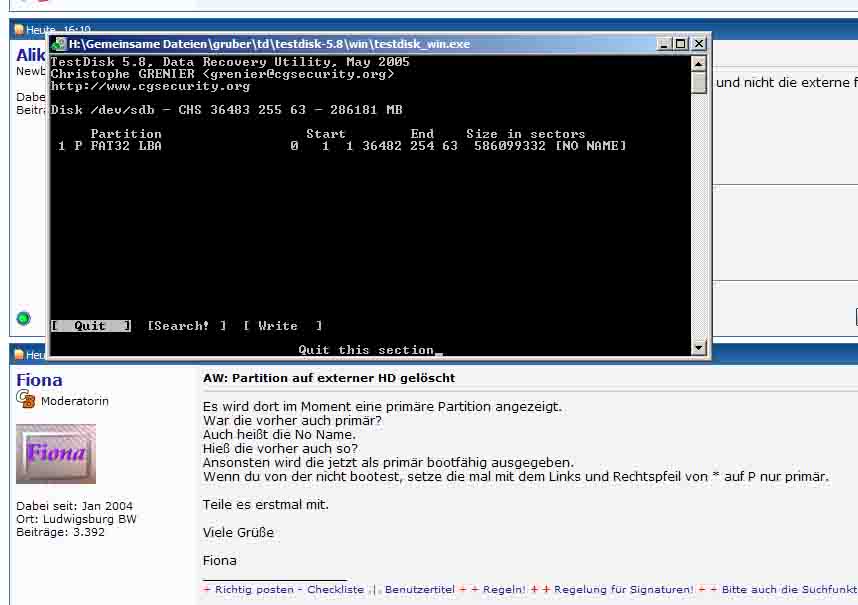Maximize the testdisk_win.exe window
This screenshot has height=605, width=858.
point(680,44)
